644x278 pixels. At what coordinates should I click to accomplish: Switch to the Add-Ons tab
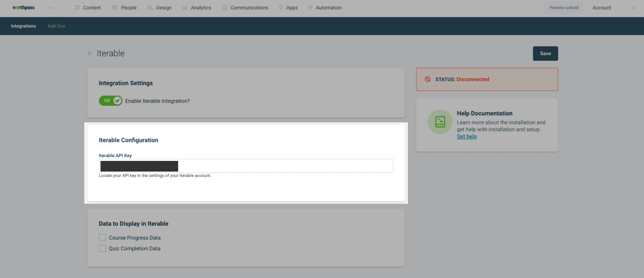(x=56, y=26)
